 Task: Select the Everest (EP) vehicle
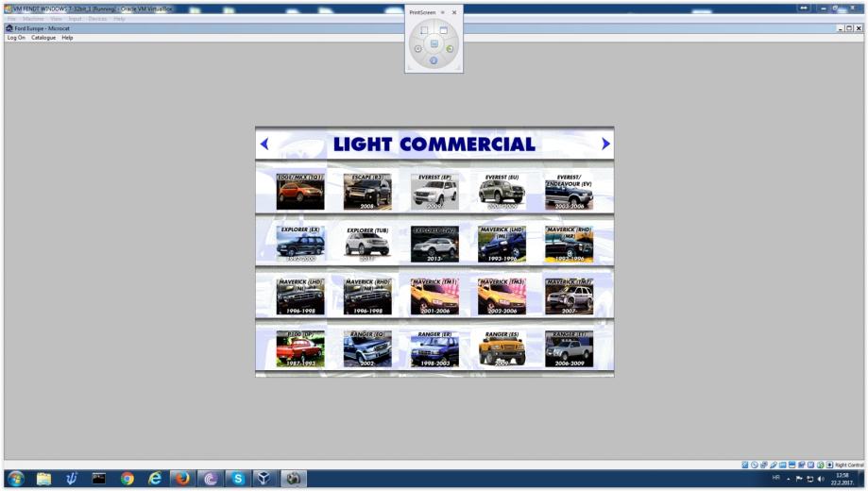point(434,192)
